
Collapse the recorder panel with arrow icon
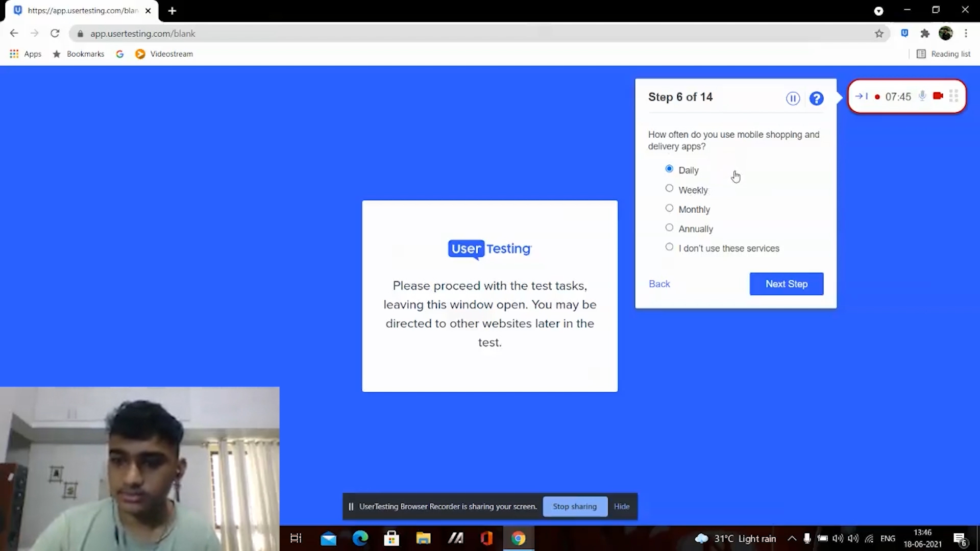(x=861, y=96)
